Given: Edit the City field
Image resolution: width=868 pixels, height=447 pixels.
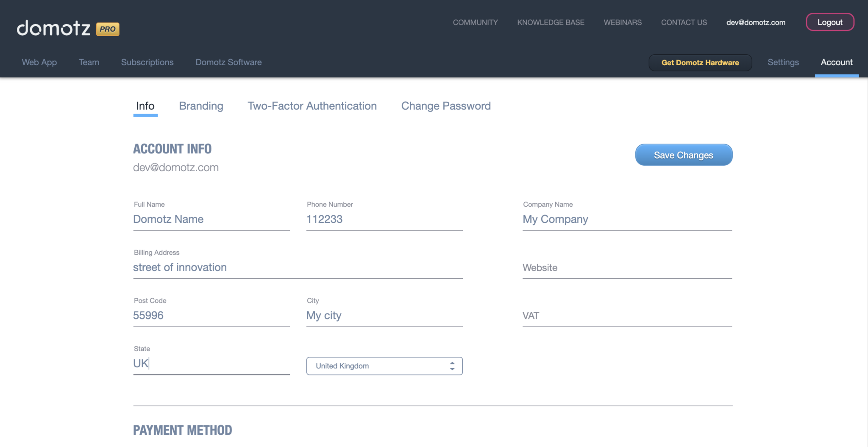Looking at the screenshot, I should pyautogui.click(x=384, y=316).
